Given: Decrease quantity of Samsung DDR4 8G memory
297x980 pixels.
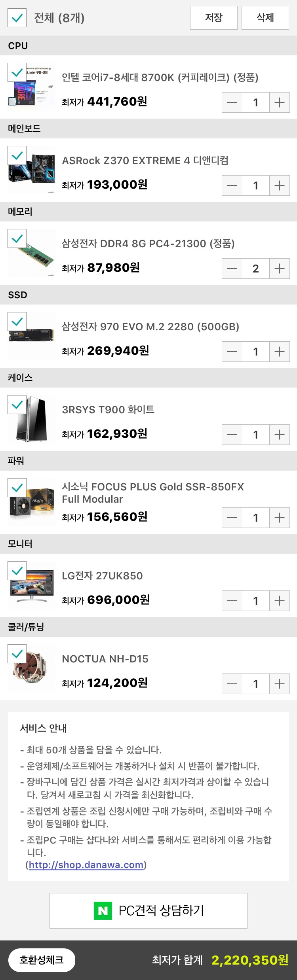Looking at the screenshot, I should pos(232,269).
